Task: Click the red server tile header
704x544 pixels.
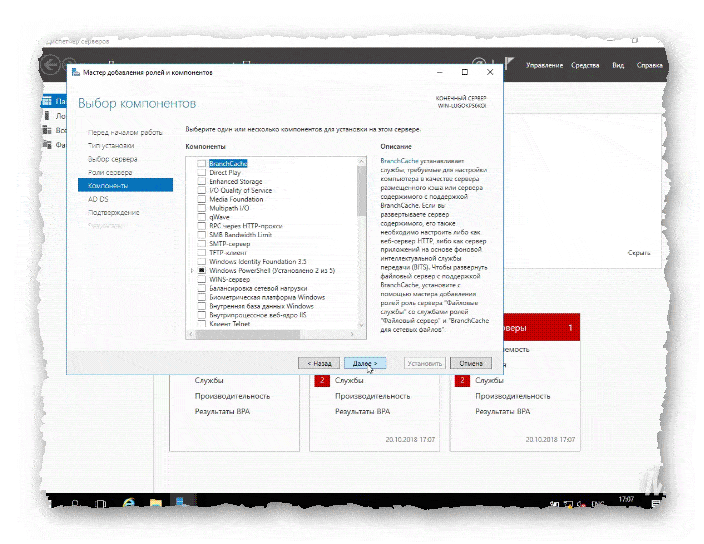Action: [541, 327]
